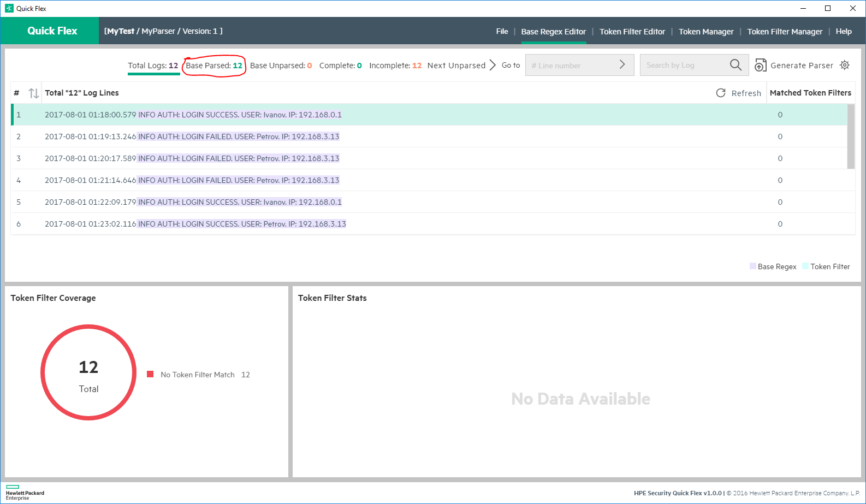Open the File menu
The image size is (866, 504).
pyautogui.click(x=502, y=31)
